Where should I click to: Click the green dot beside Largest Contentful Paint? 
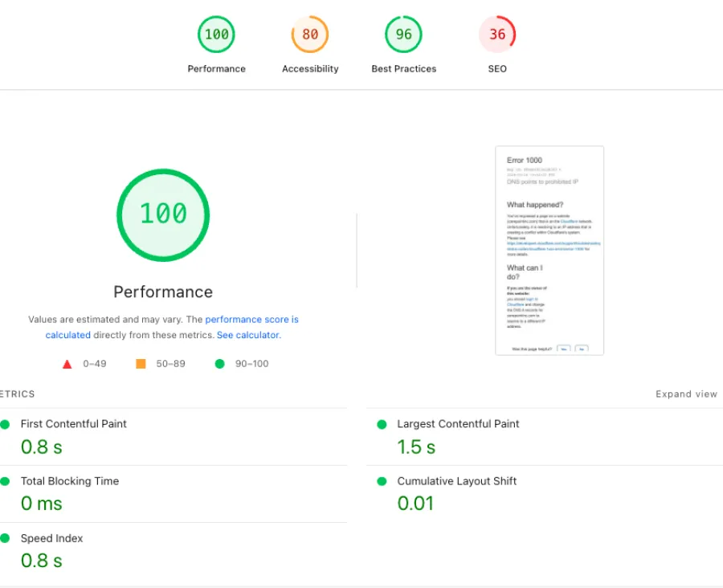382,424
